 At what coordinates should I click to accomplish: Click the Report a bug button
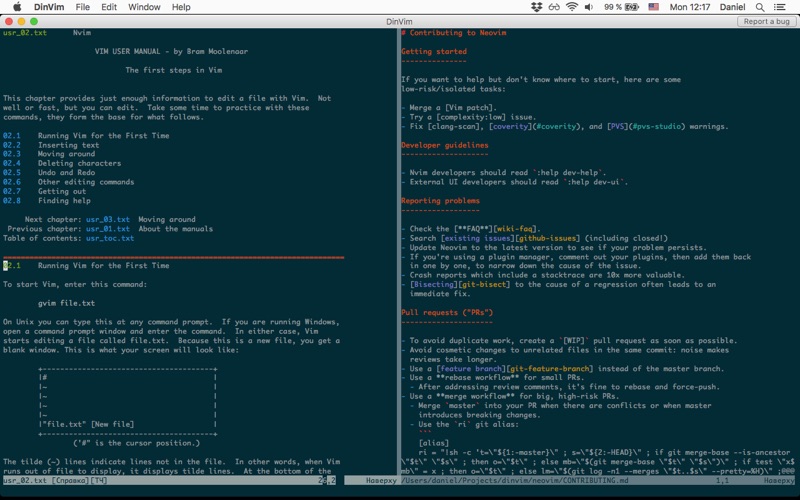(767, 21)
